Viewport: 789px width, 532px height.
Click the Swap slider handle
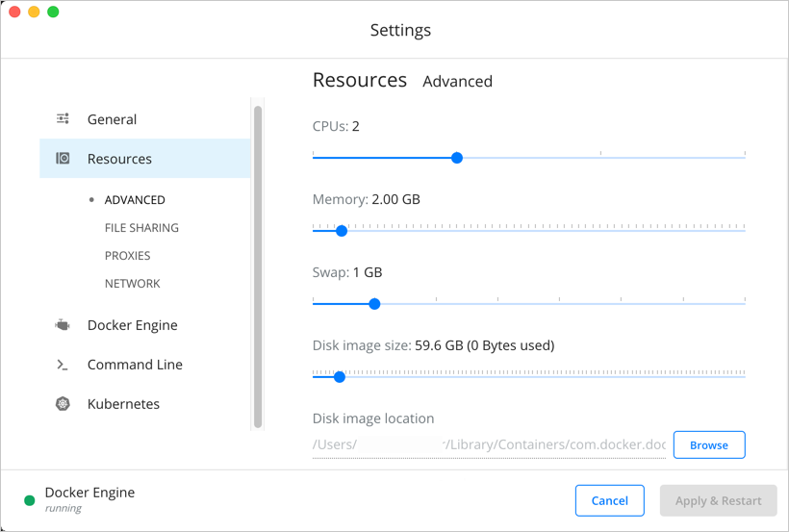pyautogui.click(x=375, y=304)
